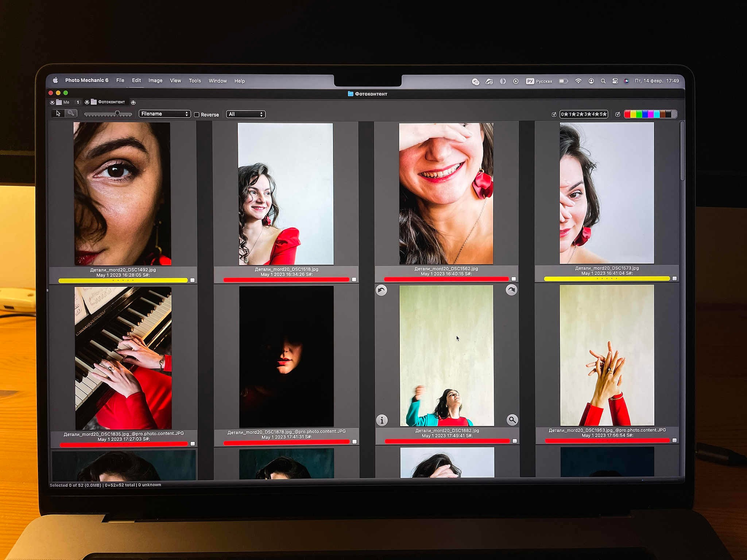Viewport: 747px width, 560px height.
Task: Select the piano hands thumbnail DSC1835
Action: coord(123,358)
